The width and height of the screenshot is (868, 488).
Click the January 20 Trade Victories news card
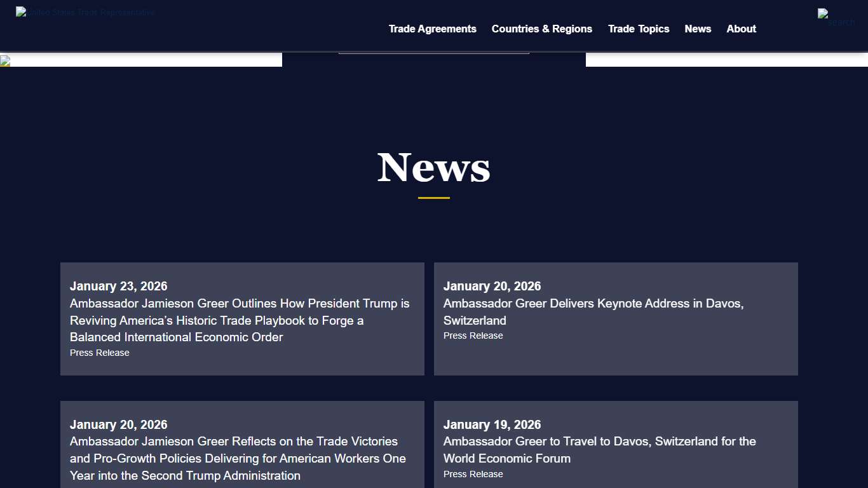(242, 445)
